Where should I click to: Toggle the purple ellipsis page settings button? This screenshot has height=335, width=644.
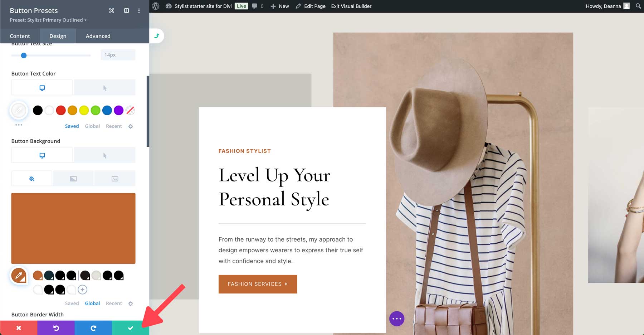pos(397,318)
